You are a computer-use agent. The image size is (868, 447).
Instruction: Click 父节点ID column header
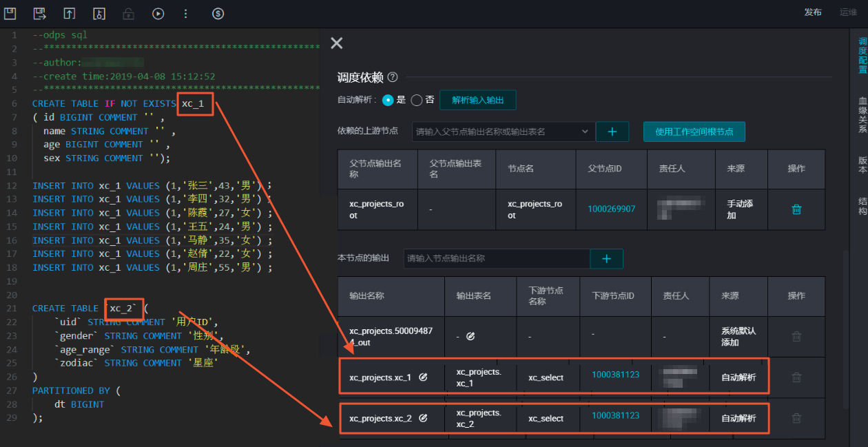click(x=606, y=168)
